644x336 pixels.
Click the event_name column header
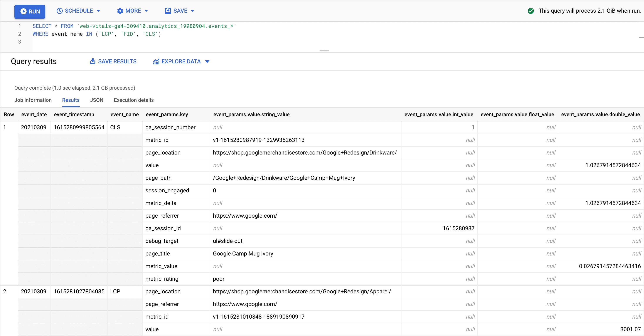124,114
